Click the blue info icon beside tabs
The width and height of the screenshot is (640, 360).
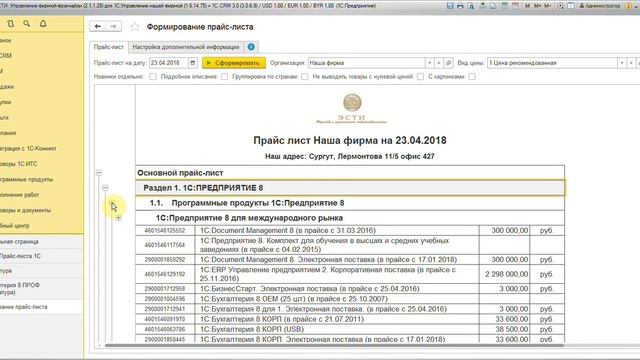(x=251, y=47)
